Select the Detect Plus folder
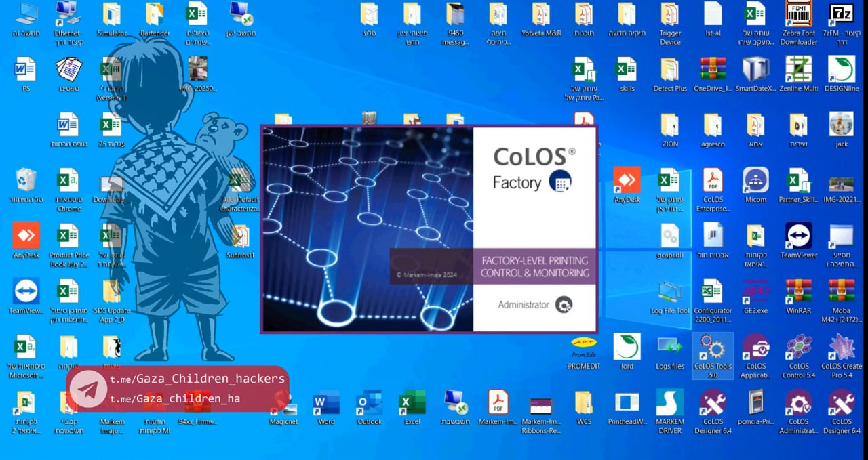This screenshot has width=868, height=460. tap(670, 70)
